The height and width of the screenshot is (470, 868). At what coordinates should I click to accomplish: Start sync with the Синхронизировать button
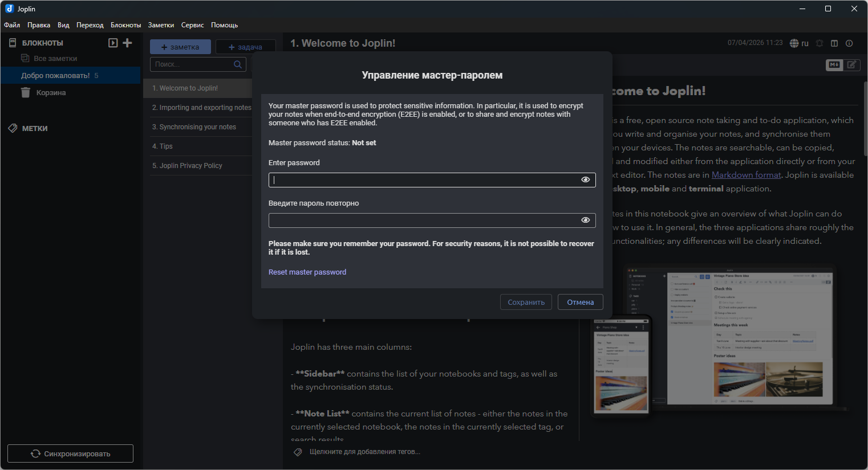coord(70,453)
